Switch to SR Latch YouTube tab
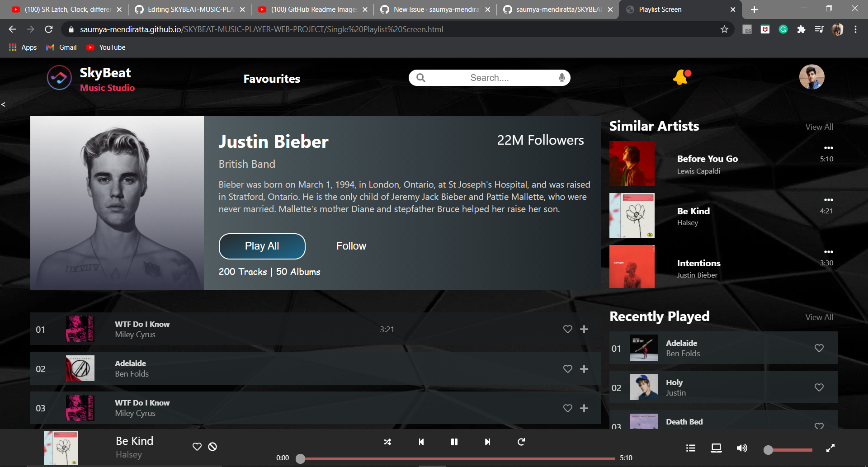Image resolution: width=868 pixels, height=467 pixels. tap(67, 9)
